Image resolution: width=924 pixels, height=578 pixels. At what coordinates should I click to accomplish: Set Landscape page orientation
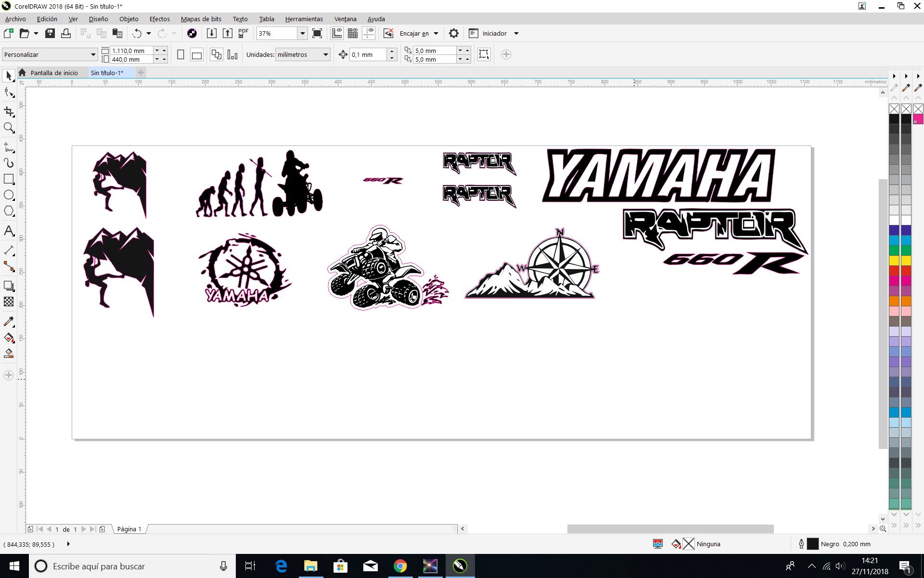197,54
